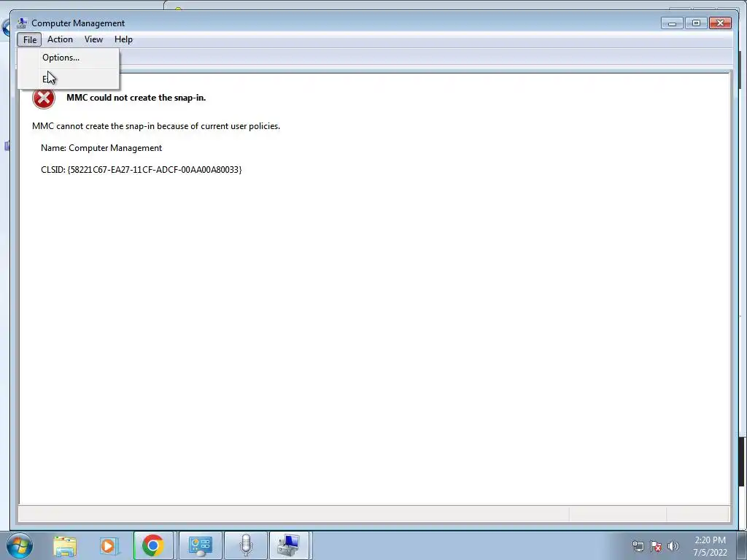Click the 'MMC could not create the snap-in.' heading
This screenshot has width=747, height=560.
136,98
